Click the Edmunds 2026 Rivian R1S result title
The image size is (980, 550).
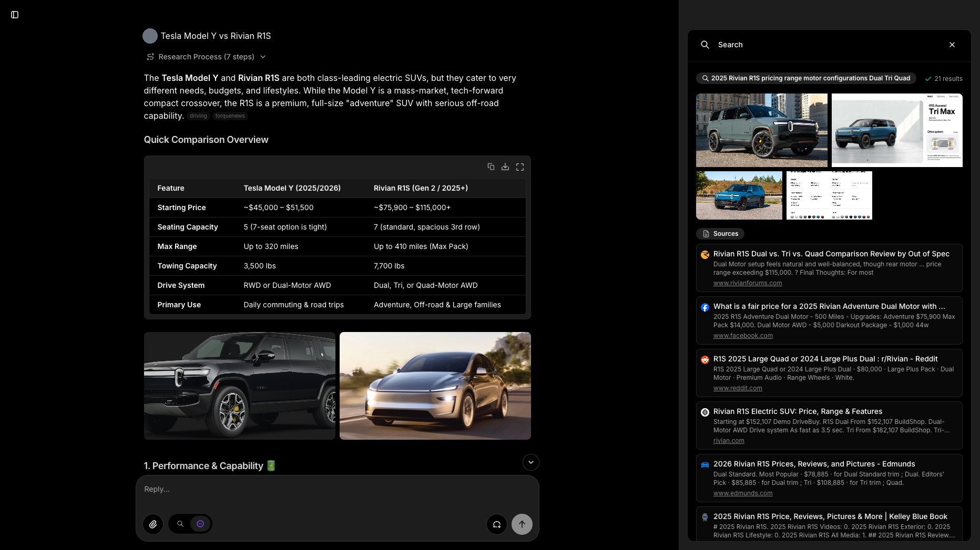pyautogui.click(x=814, y=464)
